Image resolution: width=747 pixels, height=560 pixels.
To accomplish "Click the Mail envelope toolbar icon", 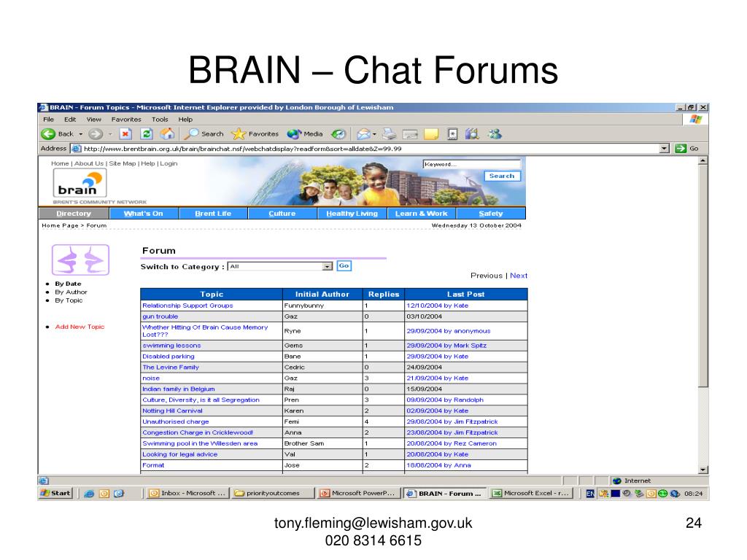I will [x=363, y=134].
